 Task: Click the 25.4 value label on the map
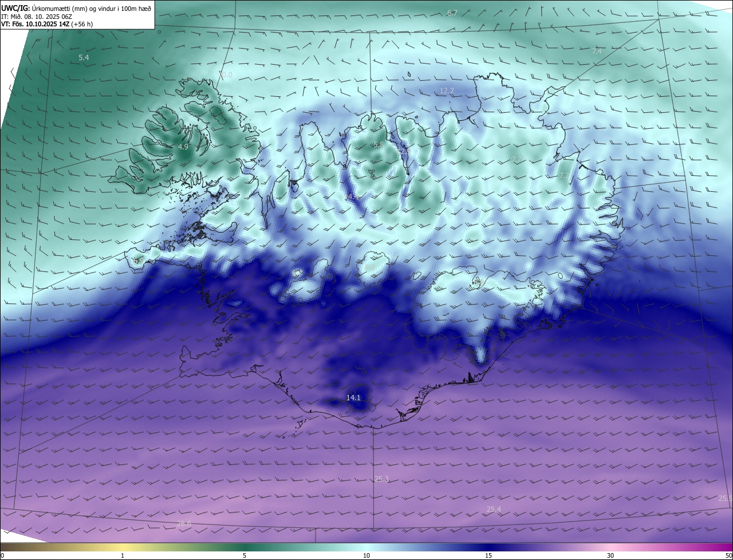pos(493,509)
